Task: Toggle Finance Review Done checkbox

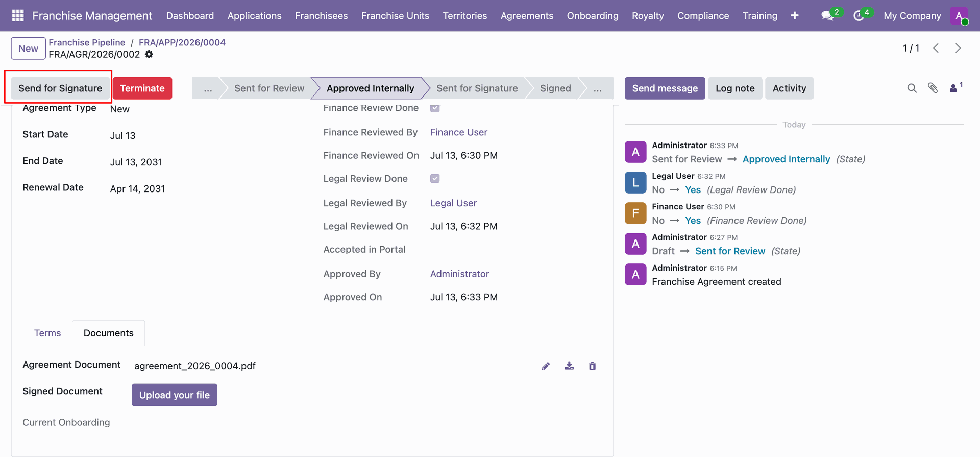Action: (435, 108)
